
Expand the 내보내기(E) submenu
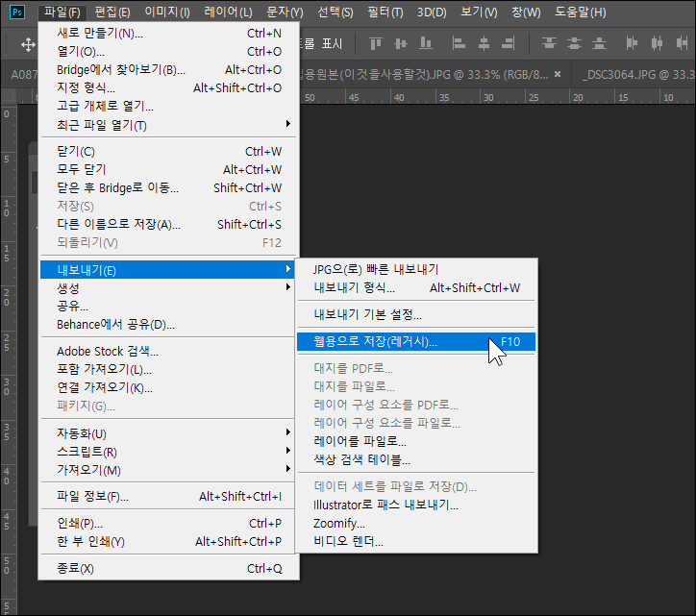169,270
